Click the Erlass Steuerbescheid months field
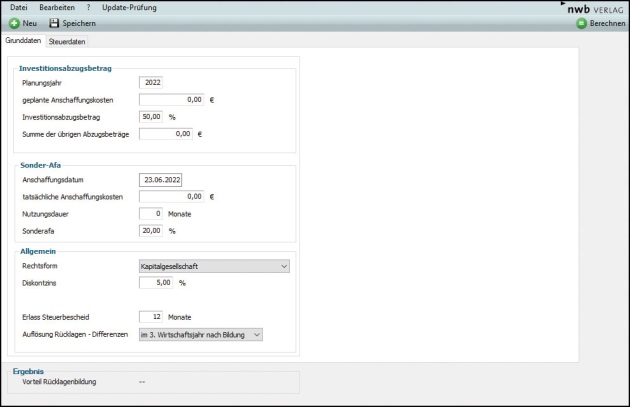The image size is (630, 407). [151, 317]
